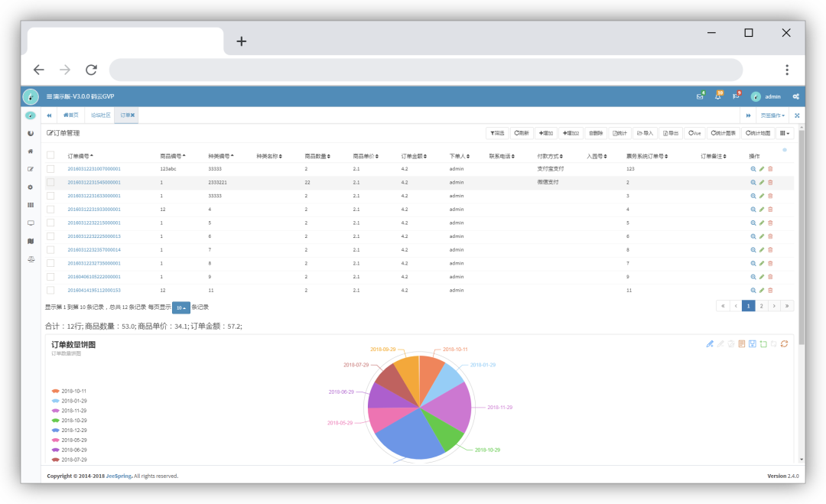Click the chart mark-line pencil tool icon
The height and width of the screenshot is (504, 826).
710,344
